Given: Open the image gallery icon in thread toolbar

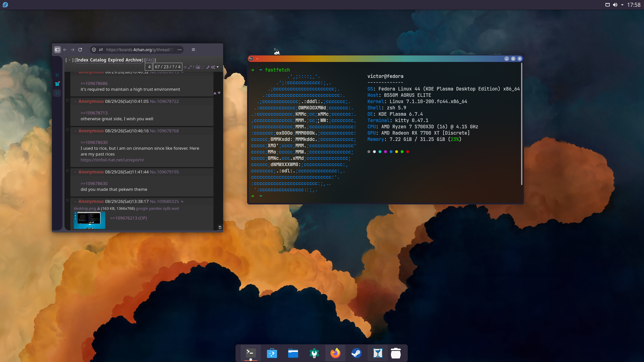Looking at the screenshot, I should click(198, 67).
